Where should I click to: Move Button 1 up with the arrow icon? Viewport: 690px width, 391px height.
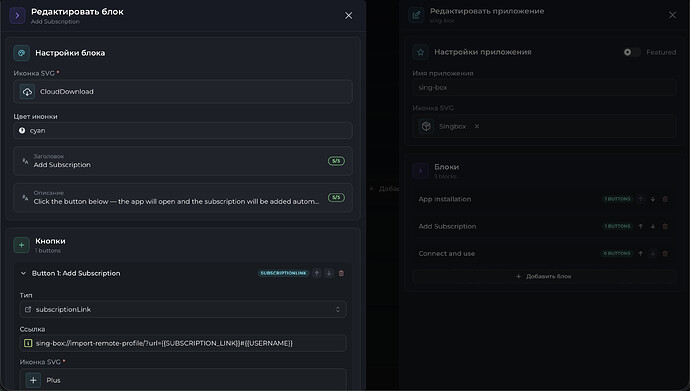coord(316,273)
